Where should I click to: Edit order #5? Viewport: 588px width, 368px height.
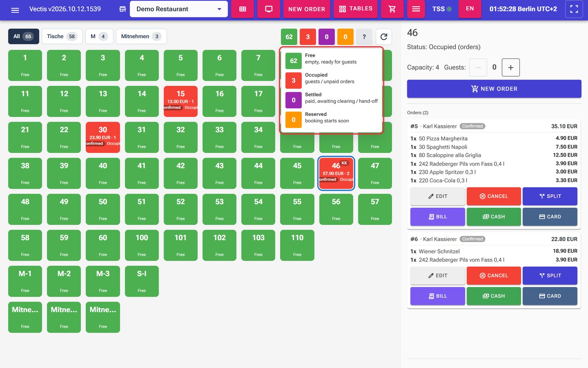click(x=437, y=196)
